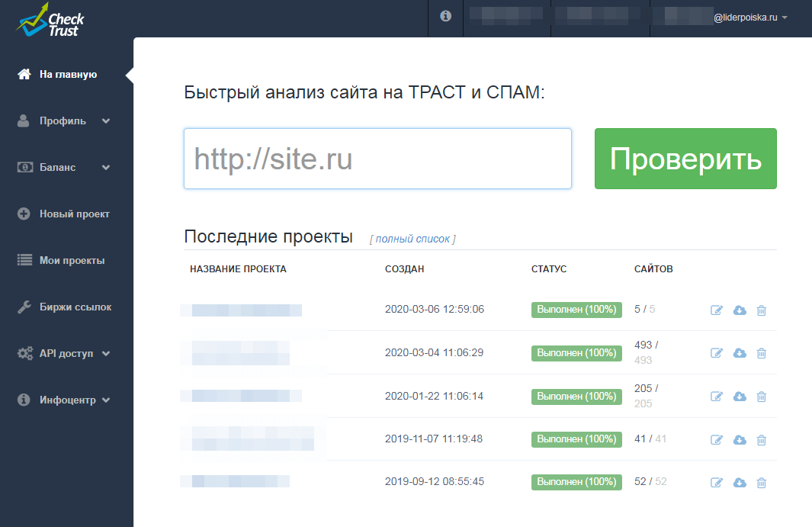Click the info circle icon for Инфоцентр

[x=24, y=400]
